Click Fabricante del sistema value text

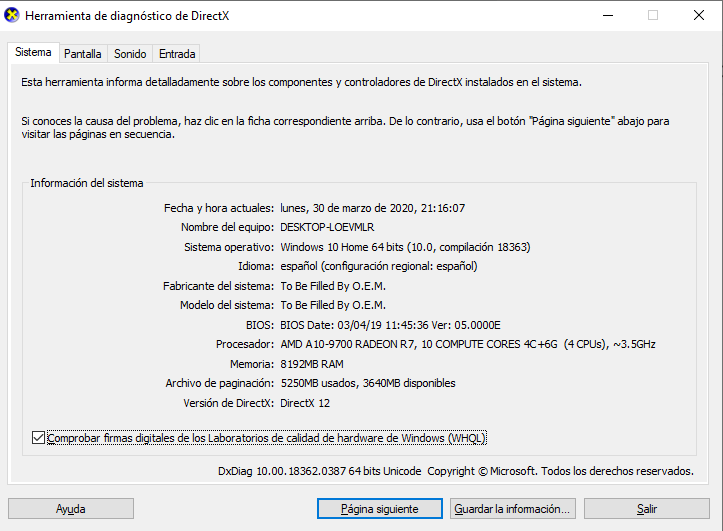click(x=333, y=286)
